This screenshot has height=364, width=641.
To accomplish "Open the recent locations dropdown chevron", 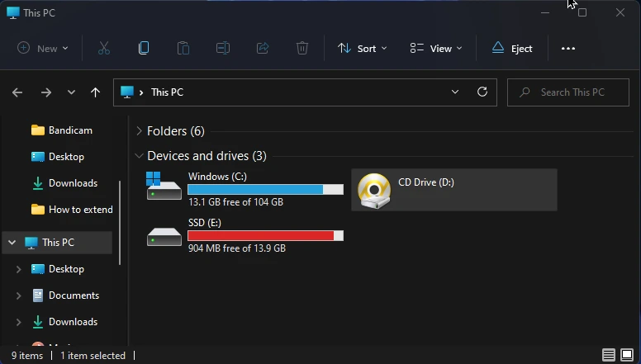I will point(71,92).
